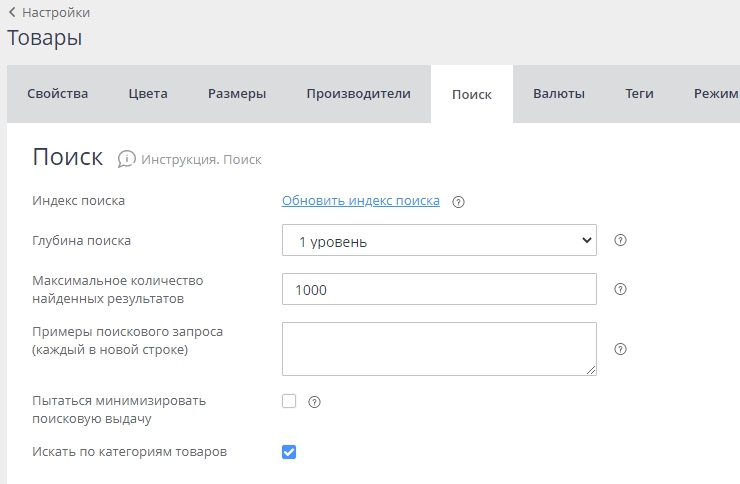
Task: Open the Цвета tab
Action: tap(148, 94)
